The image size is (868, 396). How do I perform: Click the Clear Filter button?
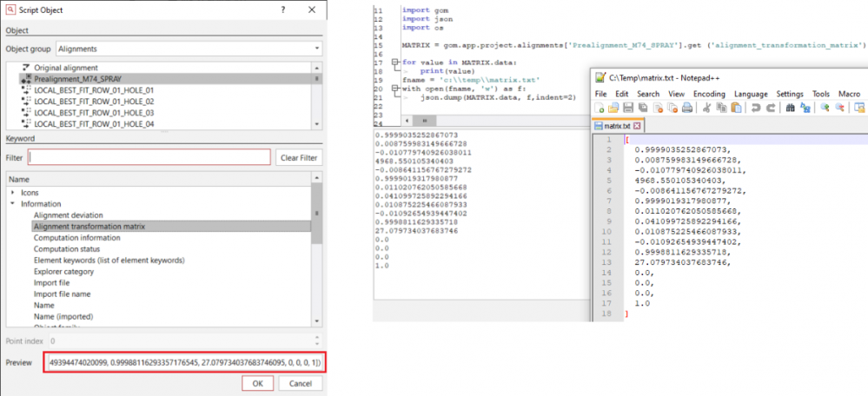click(299, 158)
